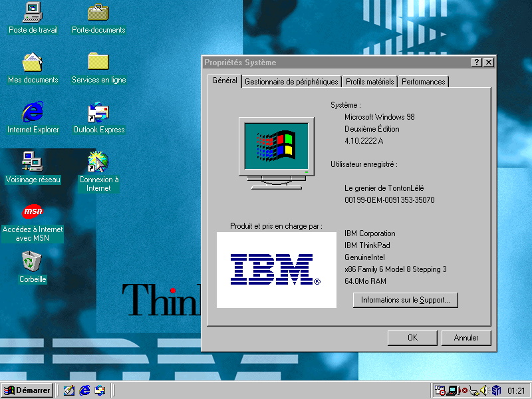Open Task Scheduler tray icon
This screenshot has height=399, width=532.
pyautogui.click(x=440, y=390)
